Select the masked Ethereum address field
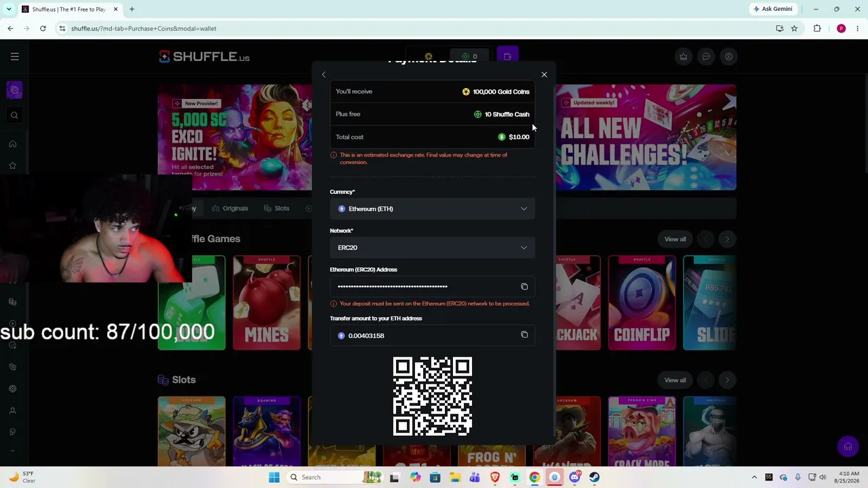868x488 pixels. click(x=432, y=287)
